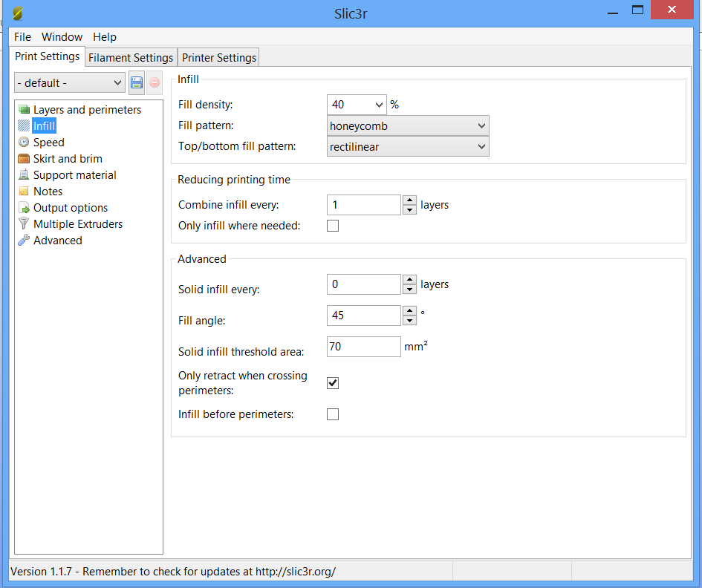Switch to the Filament Settings tab

pos(131,58)
